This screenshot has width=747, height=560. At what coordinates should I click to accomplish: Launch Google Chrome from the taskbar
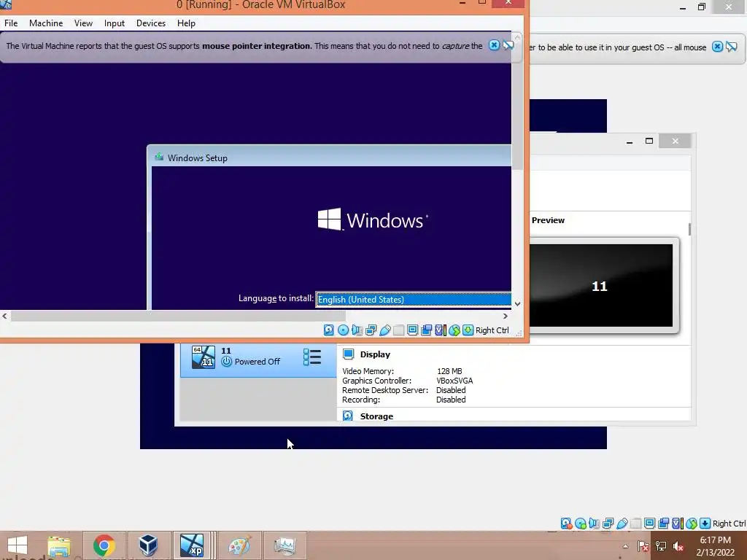(104, 545)
